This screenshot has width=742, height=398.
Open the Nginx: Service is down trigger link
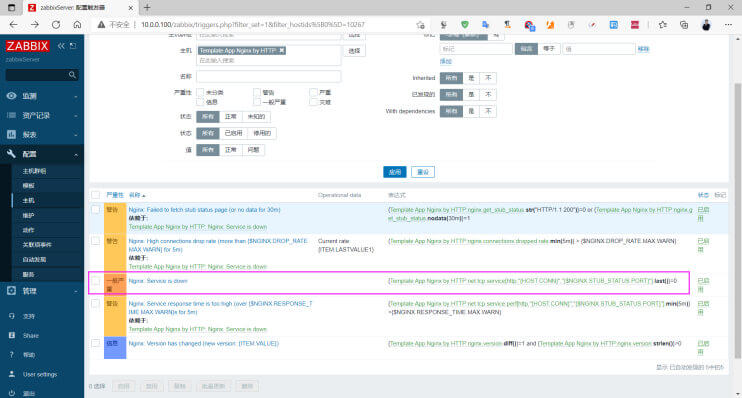pos(158,281)
